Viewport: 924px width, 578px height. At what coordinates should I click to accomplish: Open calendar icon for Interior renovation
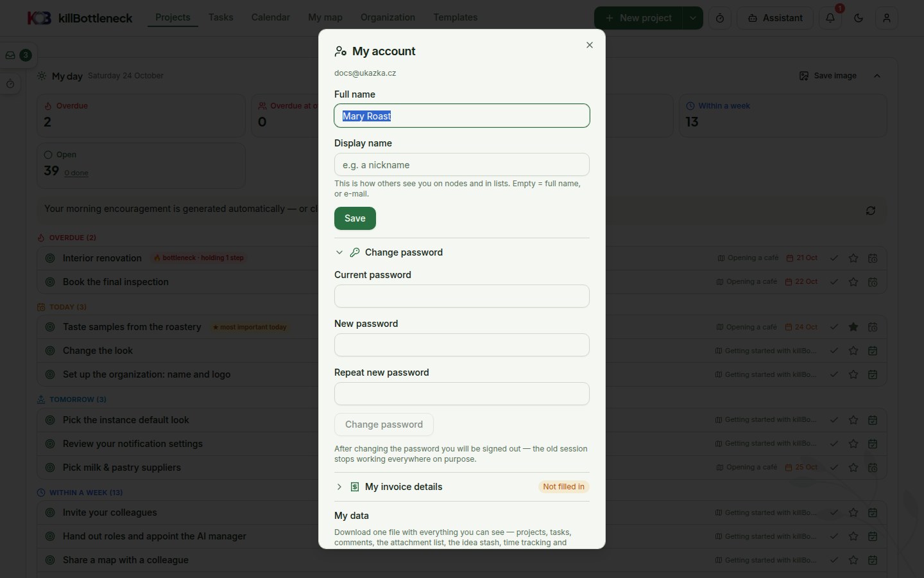873,258
